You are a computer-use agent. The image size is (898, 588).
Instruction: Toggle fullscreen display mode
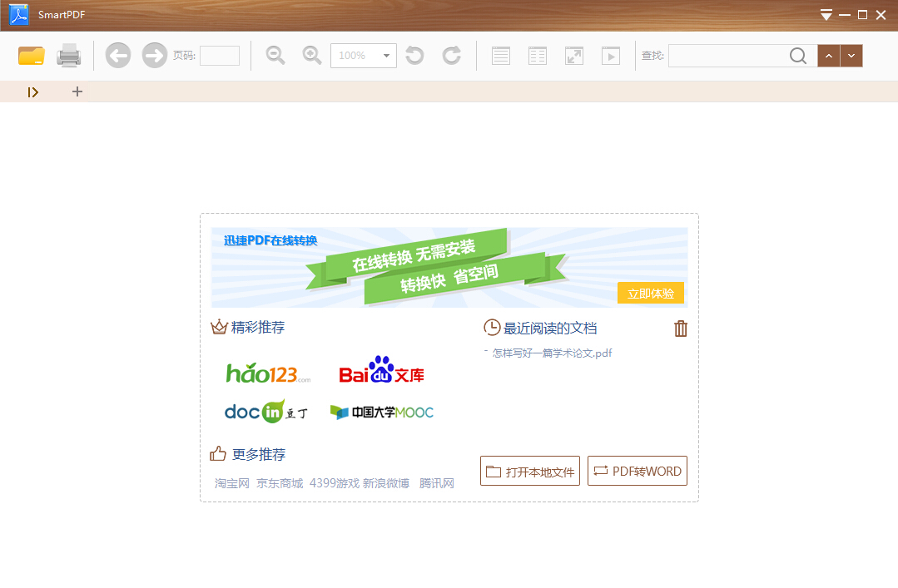pos(574,56)
